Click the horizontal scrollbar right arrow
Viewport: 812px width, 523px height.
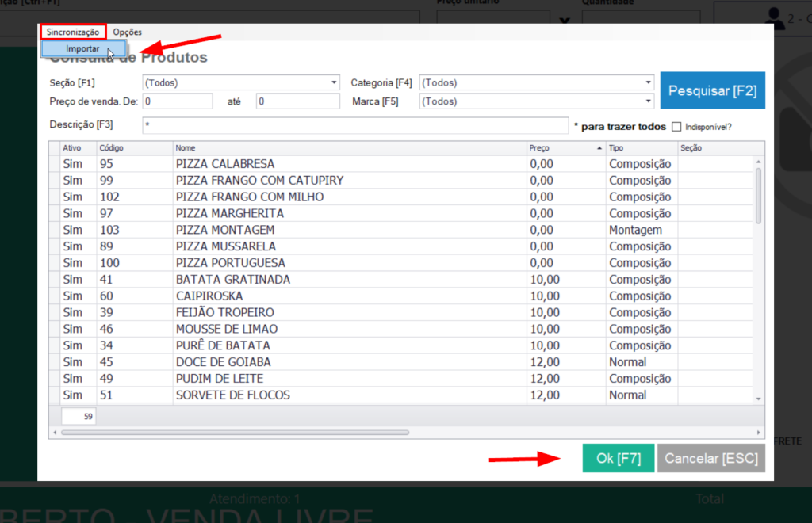pos(759,433)
